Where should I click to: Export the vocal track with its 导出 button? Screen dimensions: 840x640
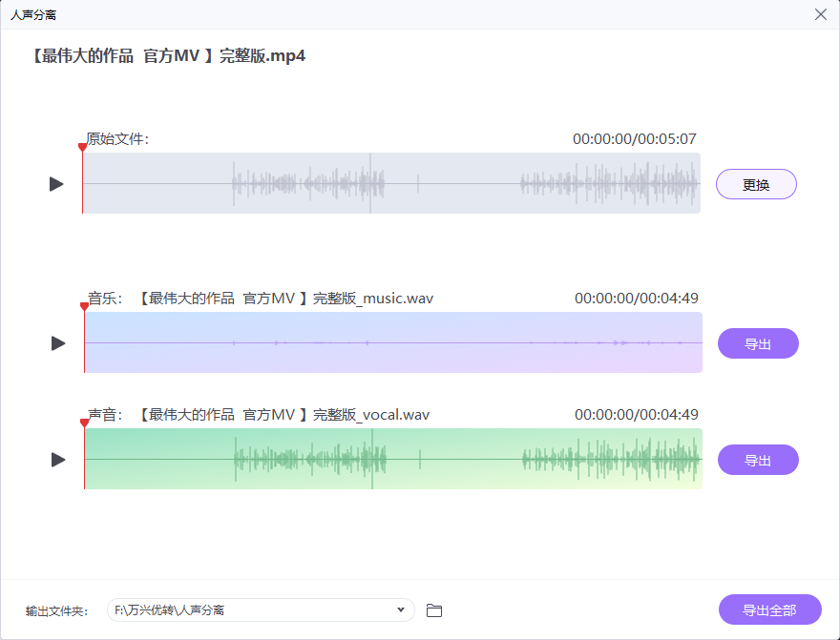[x=758, y=459]
